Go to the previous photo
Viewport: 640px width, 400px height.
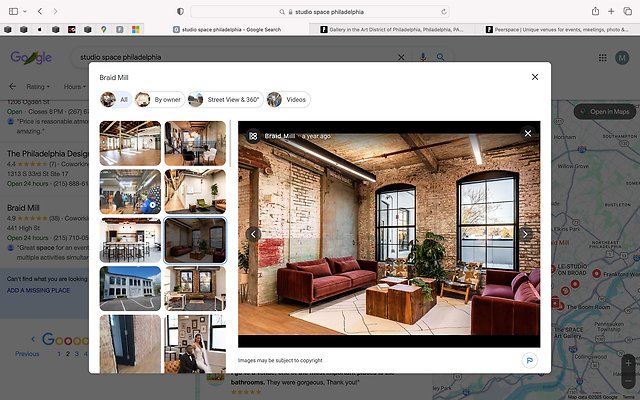click(253, 234)
